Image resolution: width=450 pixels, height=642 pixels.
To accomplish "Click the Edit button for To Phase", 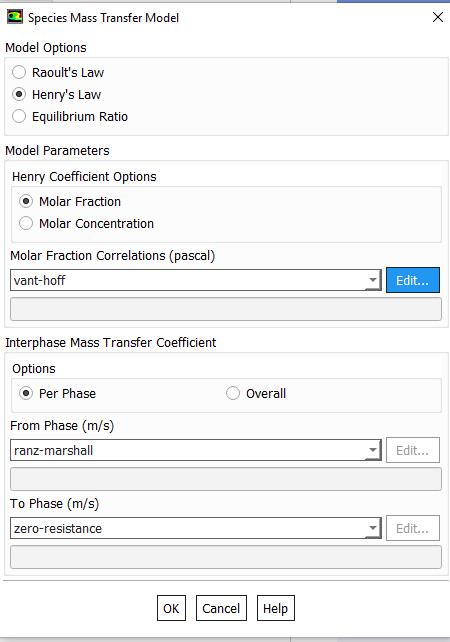I will [413, 528].
